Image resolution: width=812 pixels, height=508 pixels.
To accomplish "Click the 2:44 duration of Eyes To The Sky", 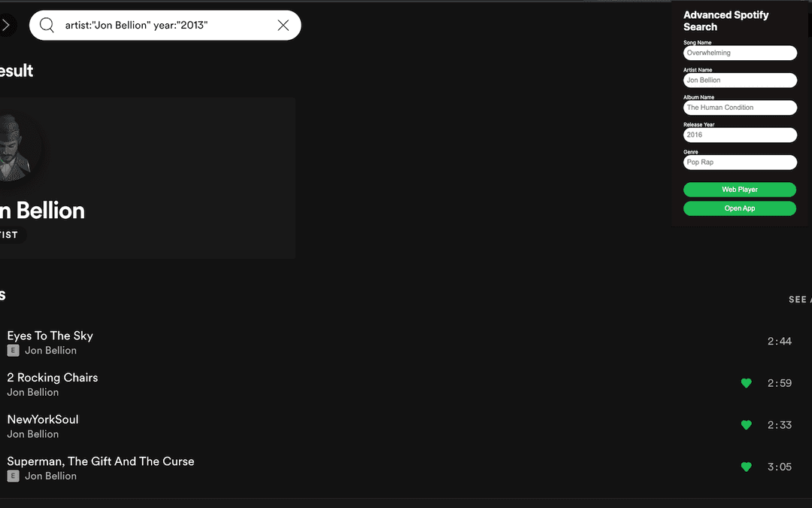I will pyautogui.click(x=780, y=341).
